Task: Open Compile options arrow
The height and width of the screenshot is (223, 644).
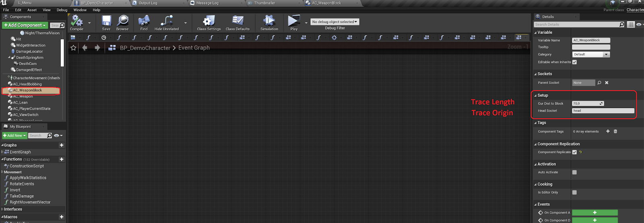Action: point(89,23)
